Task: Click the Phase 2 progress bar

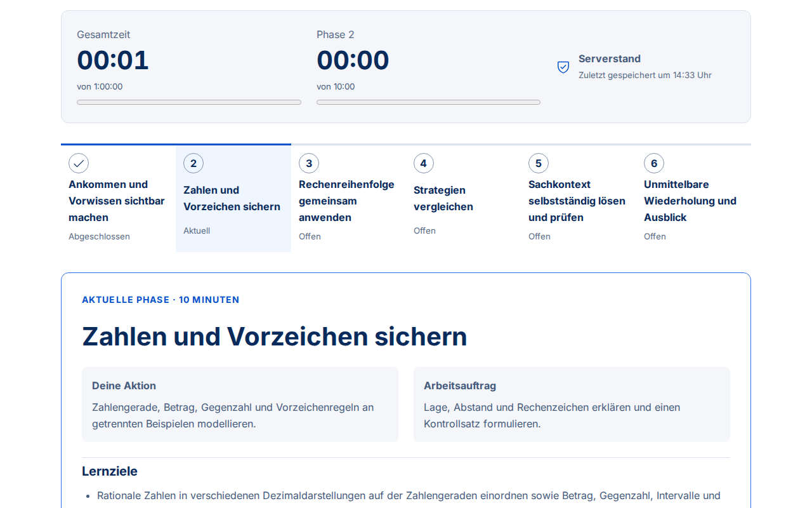Action: pyautogui.click(x=428, y=102)
